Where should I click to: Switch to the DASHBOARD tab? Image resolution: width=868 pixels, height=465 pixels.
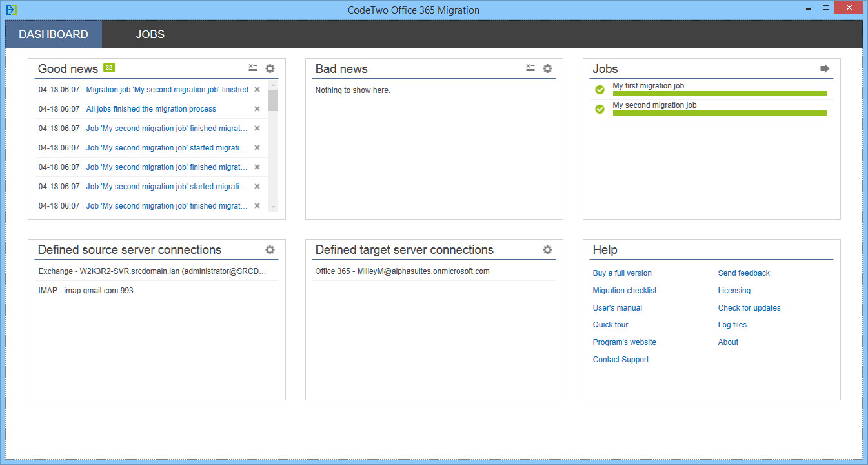[54, 34]
